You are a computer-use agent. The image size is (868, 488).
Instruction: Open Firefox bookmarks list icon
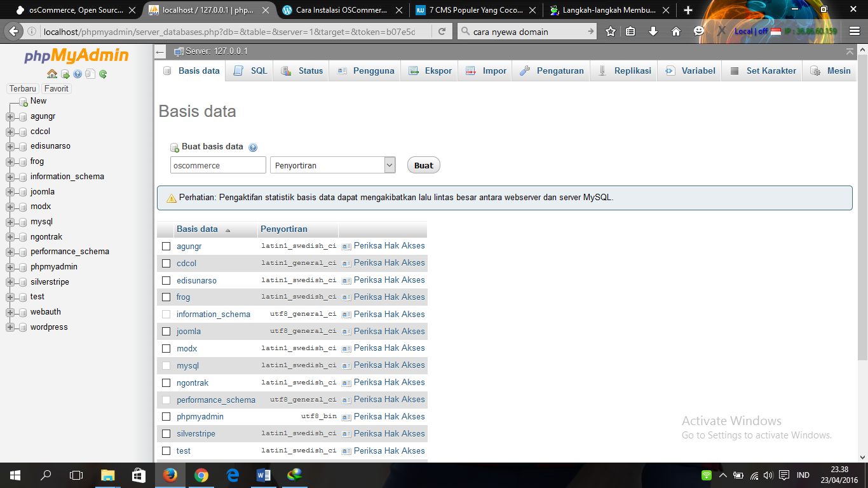point(630,31)
